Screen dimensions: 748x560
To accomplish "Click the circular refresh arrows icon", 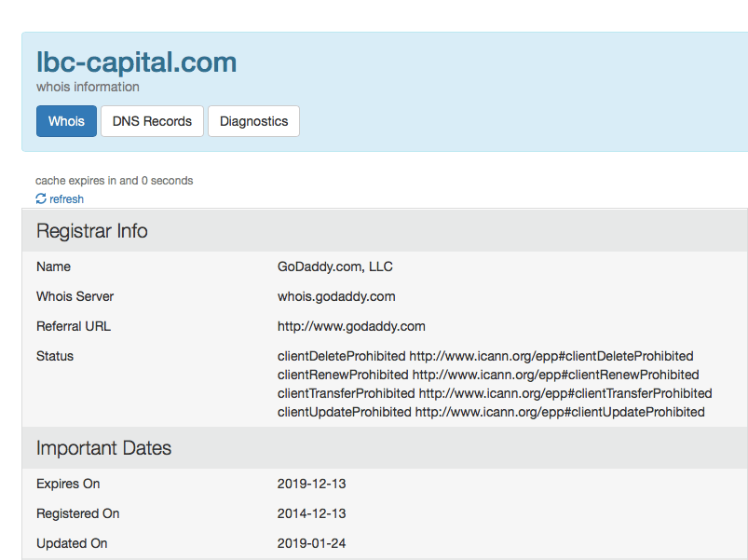I will [x=41, y=198].
